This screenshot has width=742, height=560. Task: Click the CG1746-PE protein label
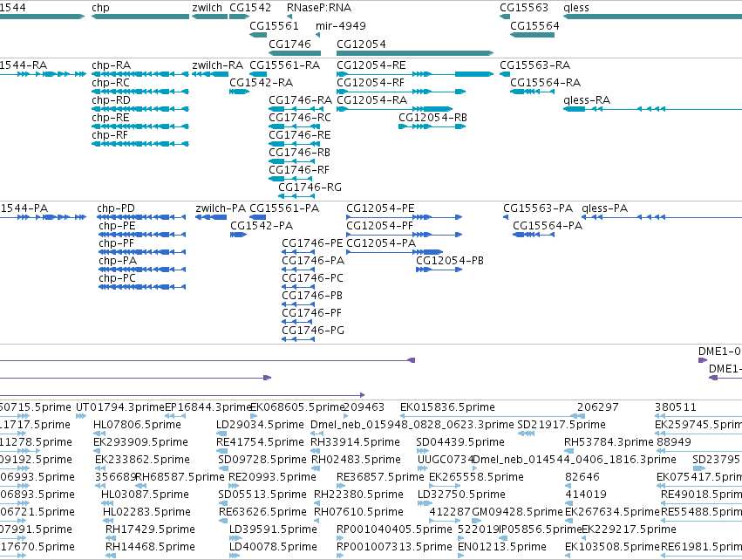coord(312,242)
